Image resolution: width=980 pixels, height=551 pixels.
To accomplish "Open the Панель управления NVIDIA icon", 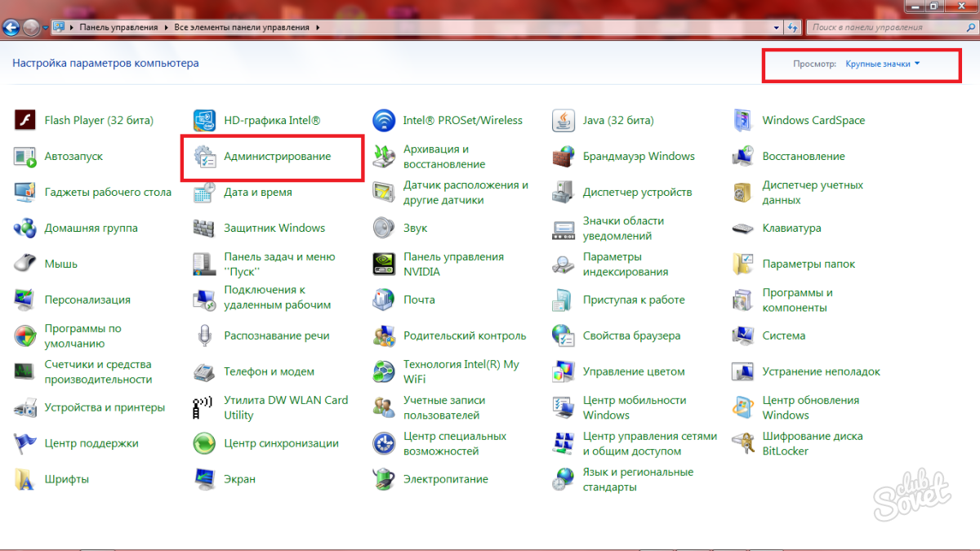I will point(384,264).
